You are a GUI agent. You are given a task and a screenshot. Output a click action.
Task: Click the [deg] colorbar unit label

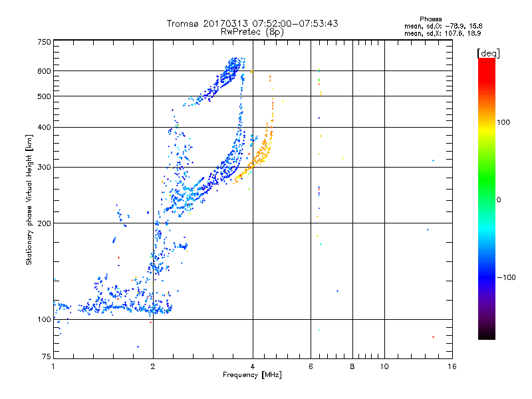pyautogui.click(x=488, y=54)
